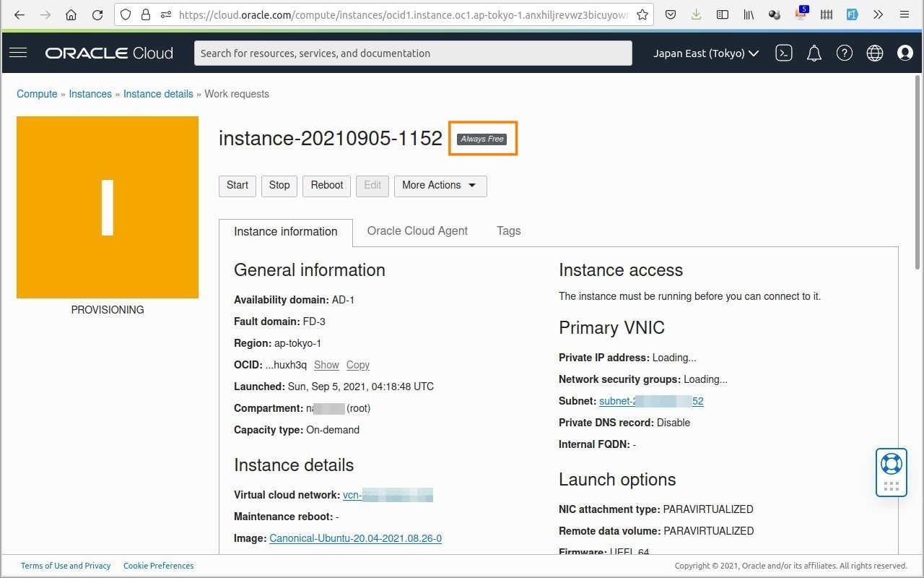This screenshot has width=924, height=578.
Task: Click the Stop instance button
Action: [x=279, y=186]
